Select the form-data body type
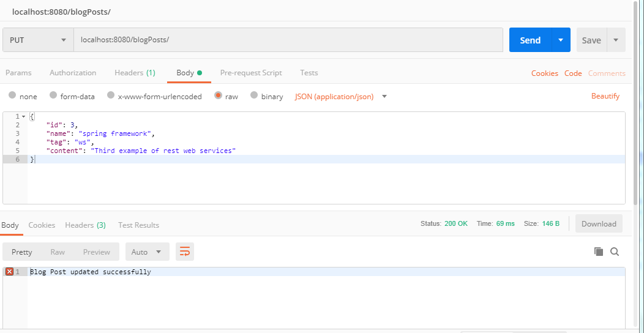644x333 pixels. pos(53,95)
